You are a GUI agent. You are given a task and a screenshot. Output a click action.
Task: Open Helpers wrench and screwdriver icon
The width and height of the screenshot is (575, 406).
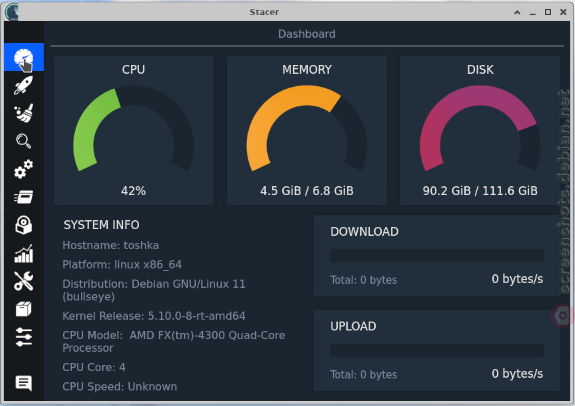pyautogui.click(x=24, y=281)
